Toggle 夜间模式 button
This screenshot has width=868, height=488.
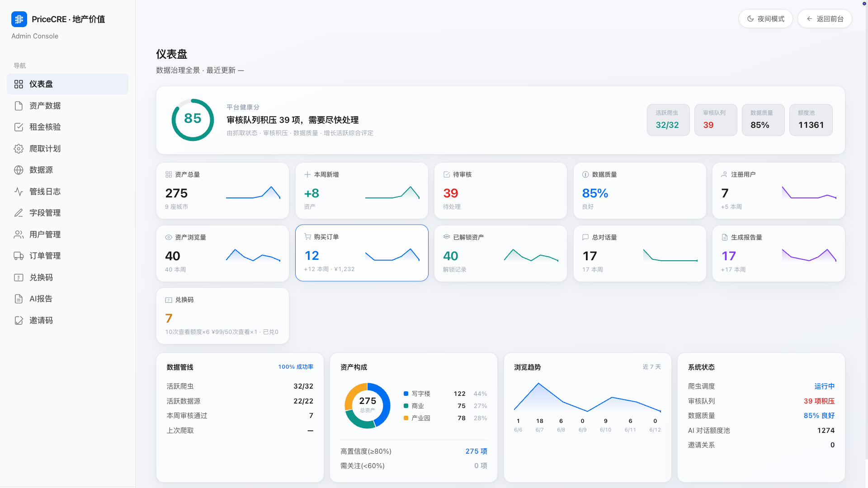[765, 19]
